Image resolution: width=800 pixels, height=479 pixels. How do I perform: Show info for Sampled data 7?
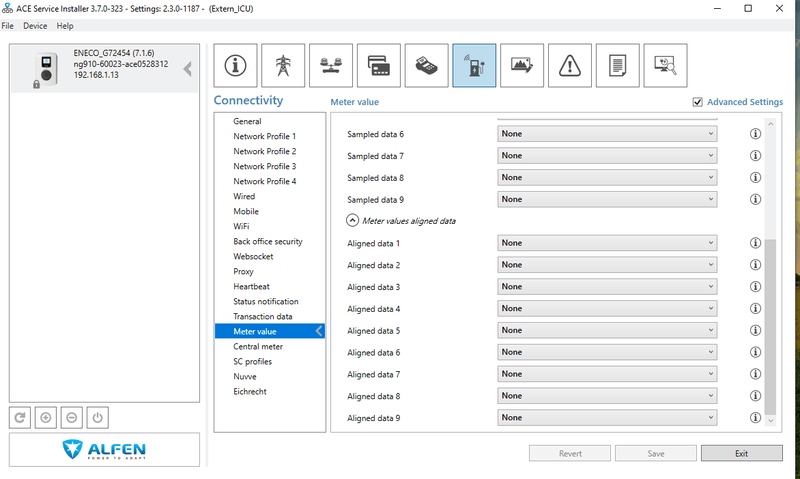pos(756,156)
